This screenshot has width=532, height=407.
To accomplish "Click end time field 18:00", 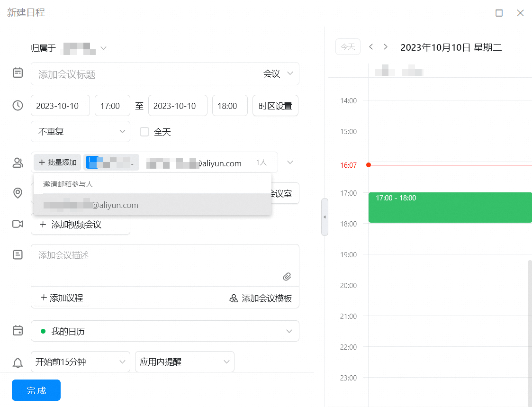I will click(230, 106).
